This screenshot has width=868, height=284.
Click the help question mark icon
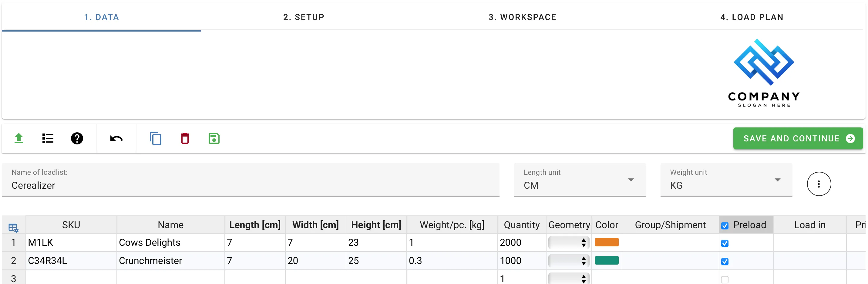coord(77,138)
